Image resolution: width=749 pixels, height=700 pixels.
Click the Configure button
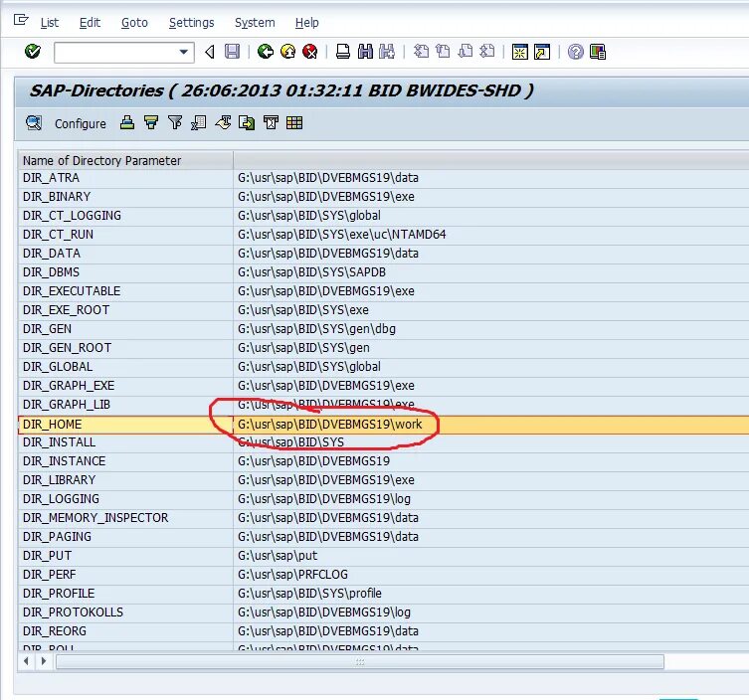tap(81, 123)
